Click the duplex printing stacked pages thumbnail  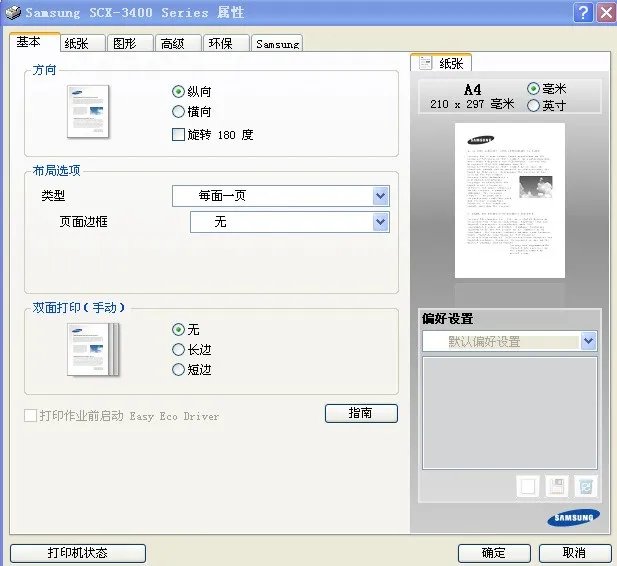pyautogui.click(x=93, y=350)
